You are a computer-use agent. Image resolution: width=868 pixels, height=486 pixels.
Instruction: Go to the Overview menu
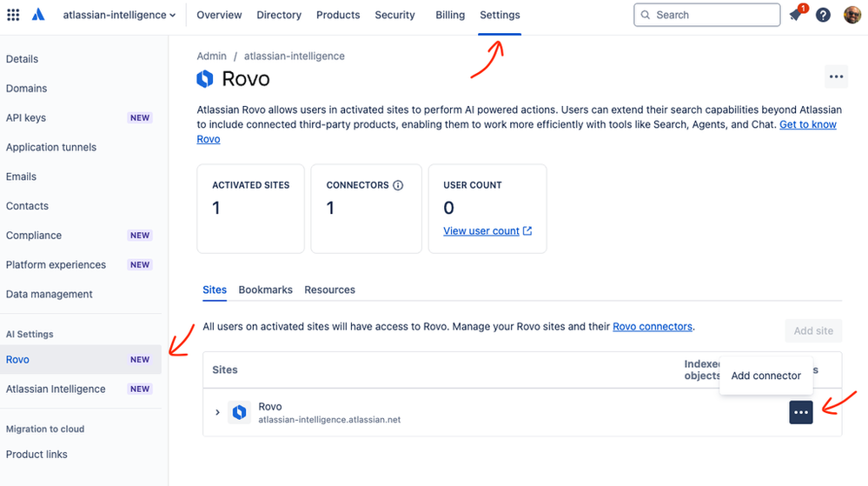219,15
